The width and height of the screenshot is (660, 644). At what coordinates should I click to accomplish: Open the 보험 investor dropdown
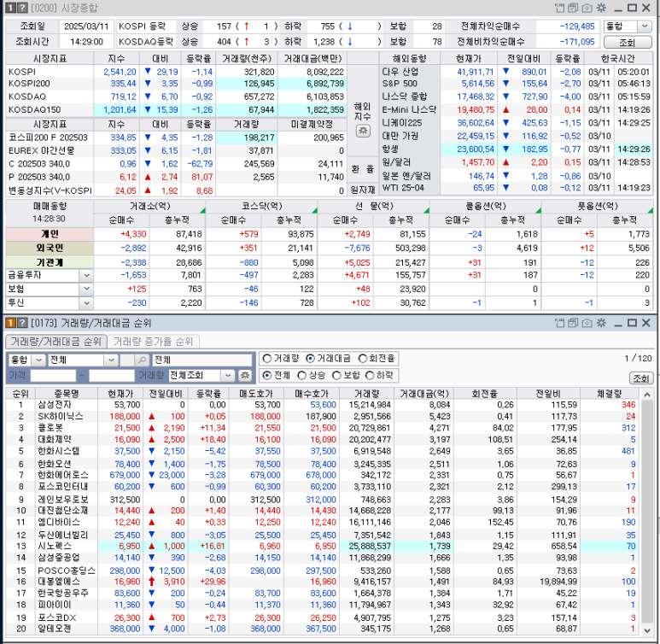tap(86, 289)
